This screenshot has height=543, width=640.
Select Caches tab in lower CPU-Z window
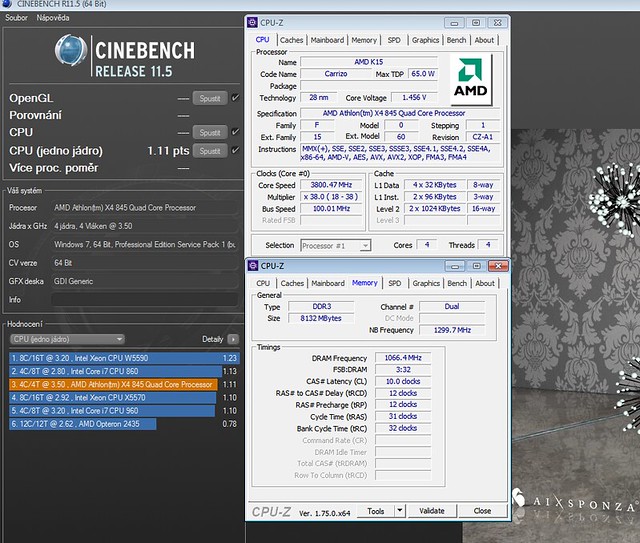click(292, 283)
